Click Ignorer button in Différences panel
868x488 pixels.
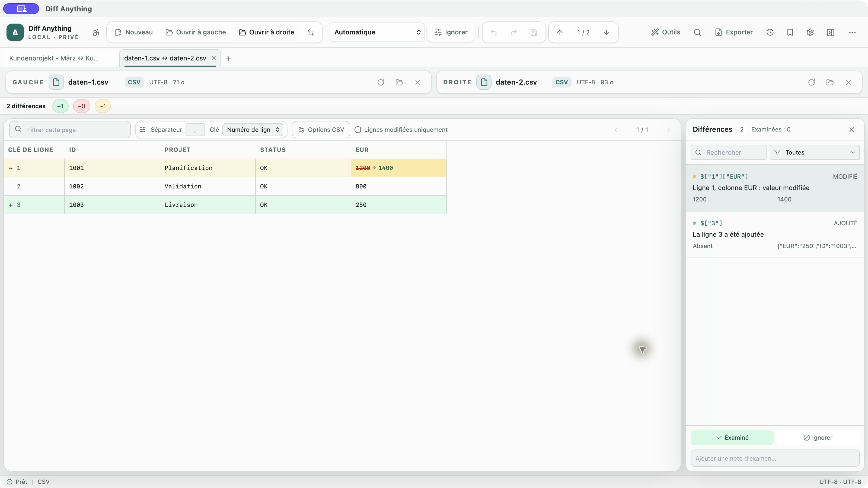click(818, 438)
